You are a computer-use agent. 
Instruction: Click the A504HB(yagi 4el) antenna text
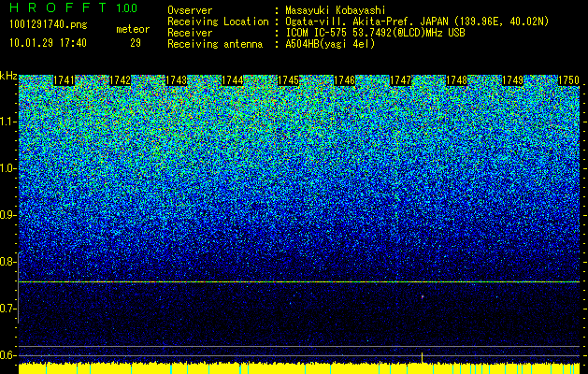pos(330,44)
